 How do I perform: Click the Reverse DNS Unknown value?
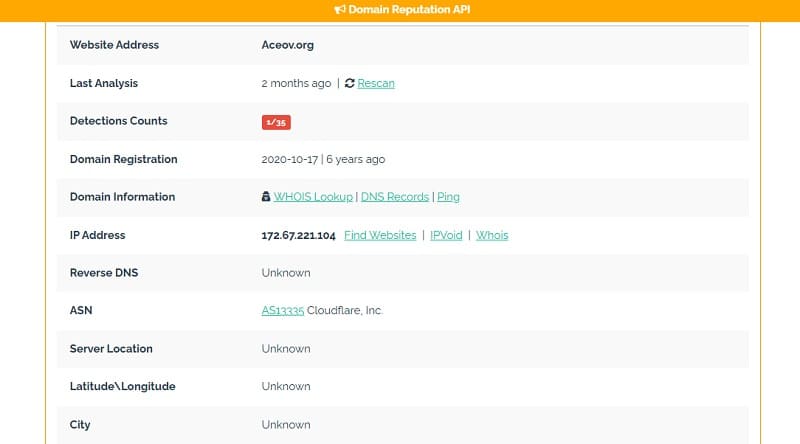[286, 273]
